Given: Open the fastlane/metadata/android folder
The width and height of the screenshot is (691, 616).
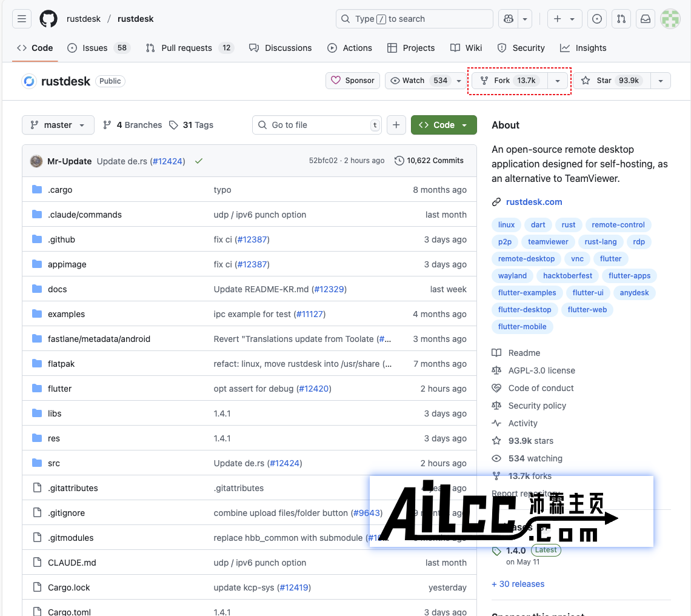Looking at the screenshot, I should pos(99,339).
